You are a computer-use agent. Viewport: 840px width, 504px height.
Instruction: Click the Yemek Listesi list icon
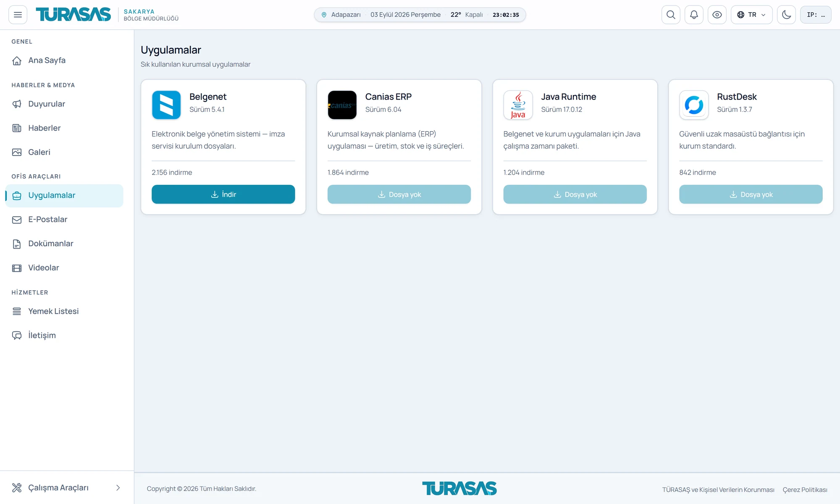[x=17, y=312]
